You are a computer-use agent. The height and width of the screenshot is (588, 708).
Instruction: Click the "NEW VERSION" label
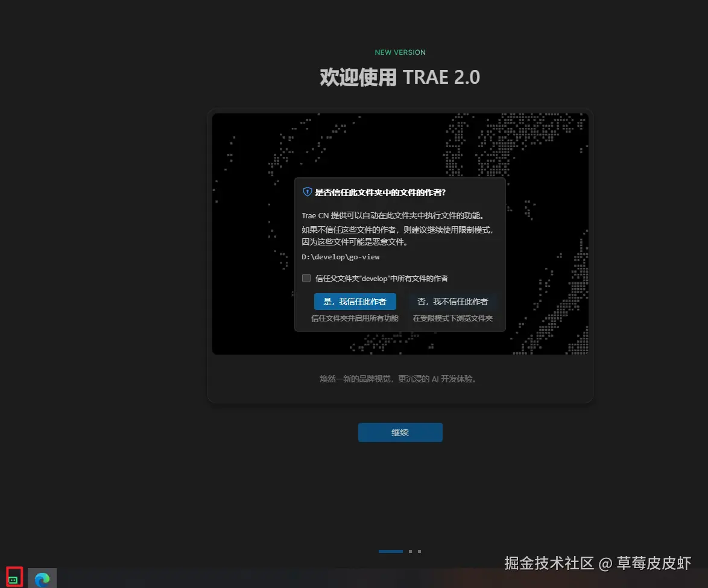tap(400, 52)
